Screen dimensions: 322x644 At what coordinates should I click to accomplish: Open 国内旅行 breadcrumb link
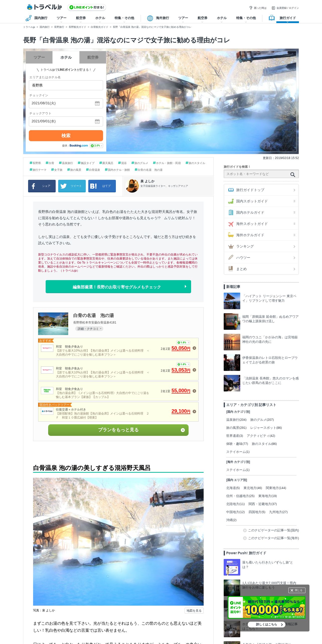pos(44,27)
